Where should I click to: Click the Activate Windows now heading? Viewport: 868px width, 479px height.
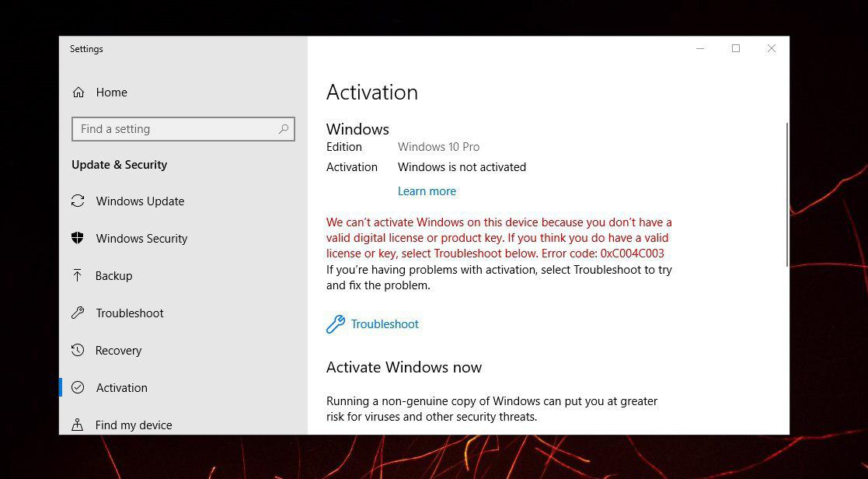click(x=404, y=367)
